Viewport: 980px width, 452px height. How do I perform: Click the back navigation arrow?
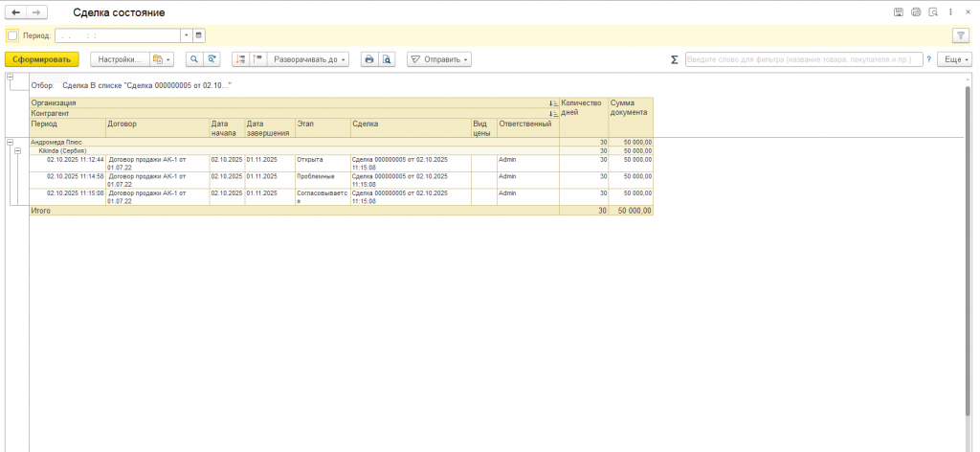(x=15, y=12)
